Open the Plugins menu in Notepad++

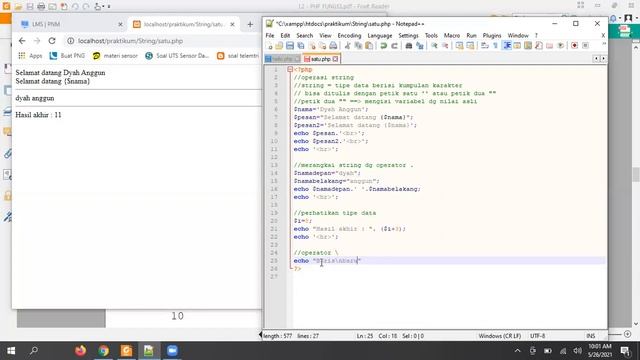tap(492, 36)
